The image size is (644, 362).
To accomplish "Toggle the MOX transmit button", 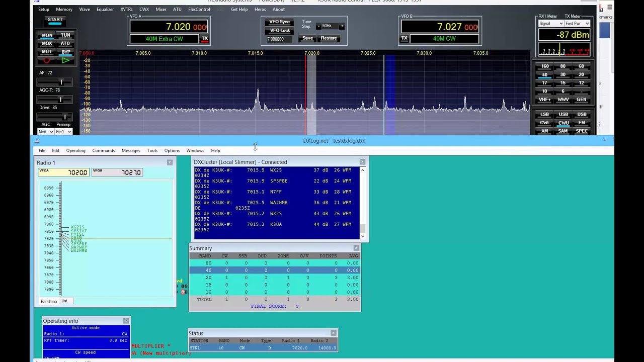I will pos(47,43).
